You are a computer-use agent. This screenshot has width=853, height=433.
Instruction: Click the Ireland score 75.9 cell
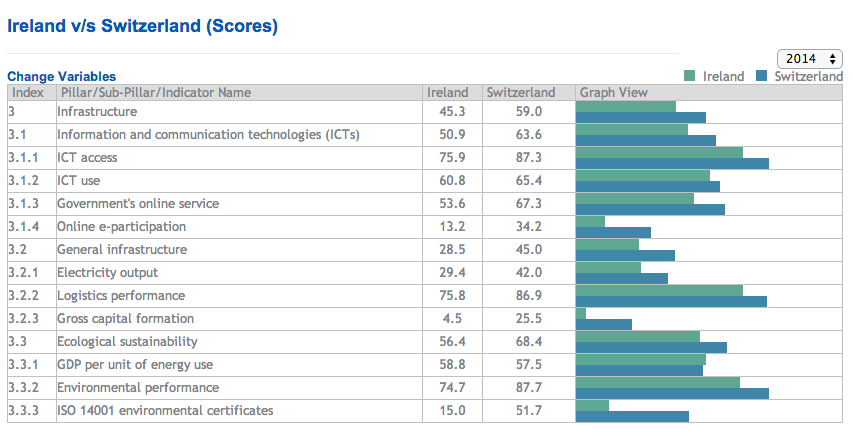coord(450,158)
